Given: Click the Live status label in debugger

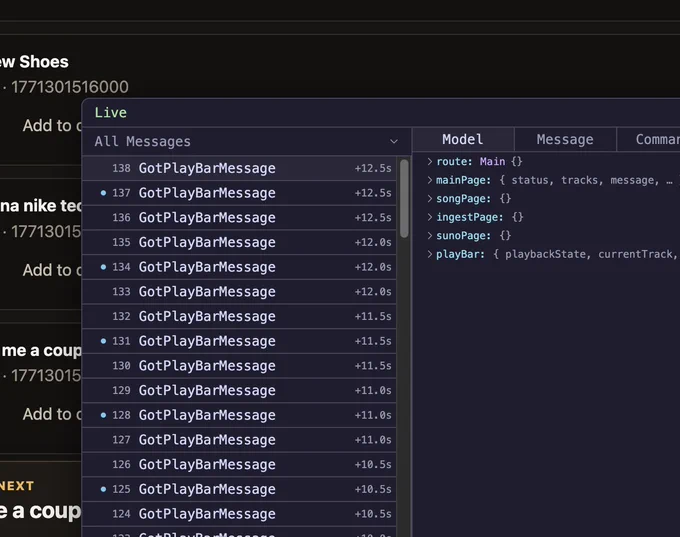Looking at the screenshot, I should (111, 113).
